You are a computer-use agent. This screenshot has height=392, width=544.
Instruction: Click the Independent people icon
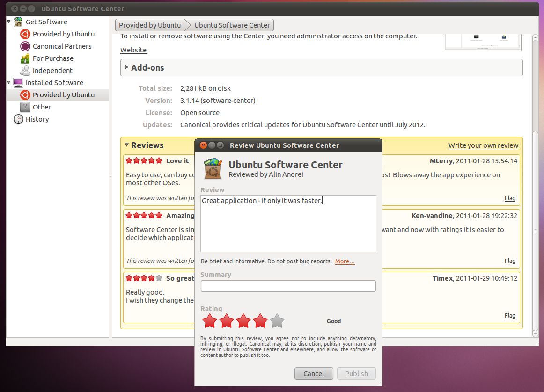25,70
